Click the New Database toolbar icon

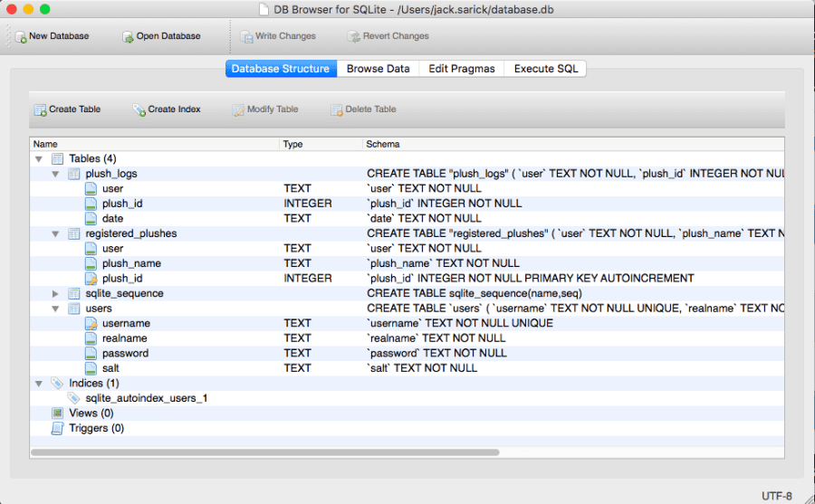click(x=21, y=37)
